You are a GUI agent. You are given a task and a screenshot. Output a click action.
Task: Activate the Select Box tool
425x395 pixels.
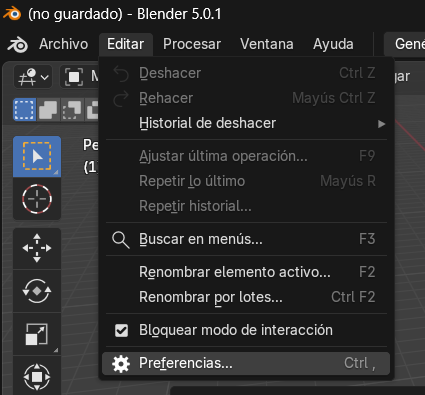click(37, 156)
